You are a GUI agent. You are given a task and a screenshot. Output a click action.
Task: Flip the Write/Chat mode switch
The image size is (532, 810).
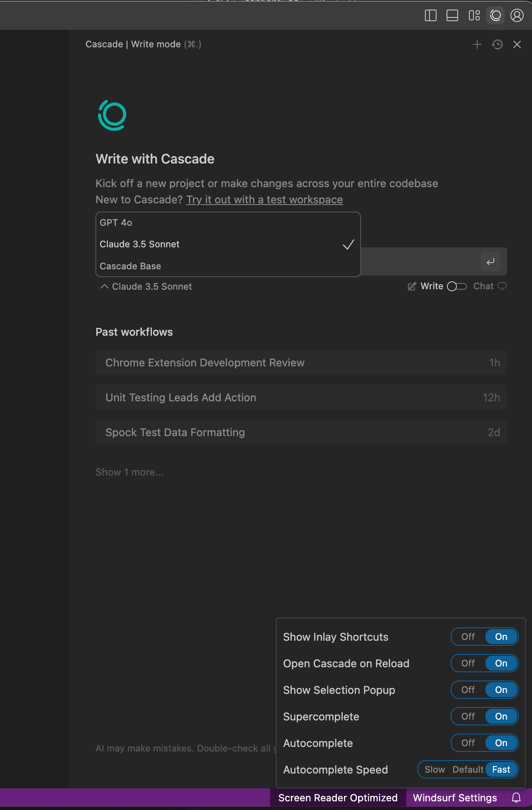(x=457, y=286)
